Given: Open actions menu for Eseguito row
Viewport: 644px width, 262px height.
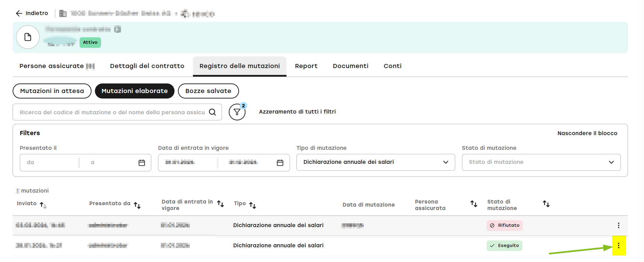Looking at the screenshot, I should tap(619, 246).
